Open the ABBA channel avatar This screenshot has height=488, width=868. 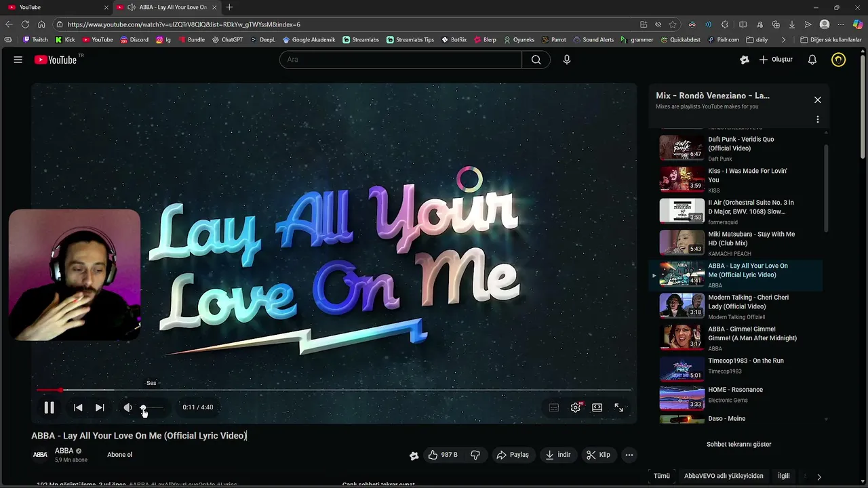[40, 455]
